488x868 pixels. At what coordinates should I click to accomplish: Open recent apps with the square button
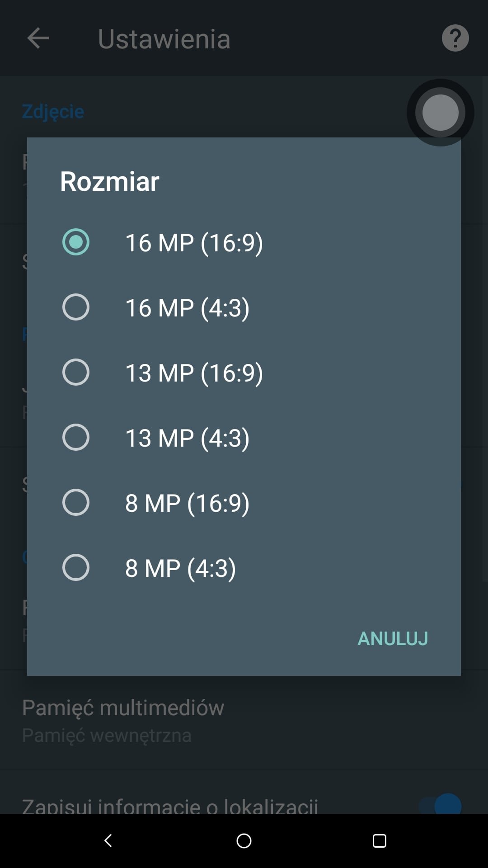379,840
